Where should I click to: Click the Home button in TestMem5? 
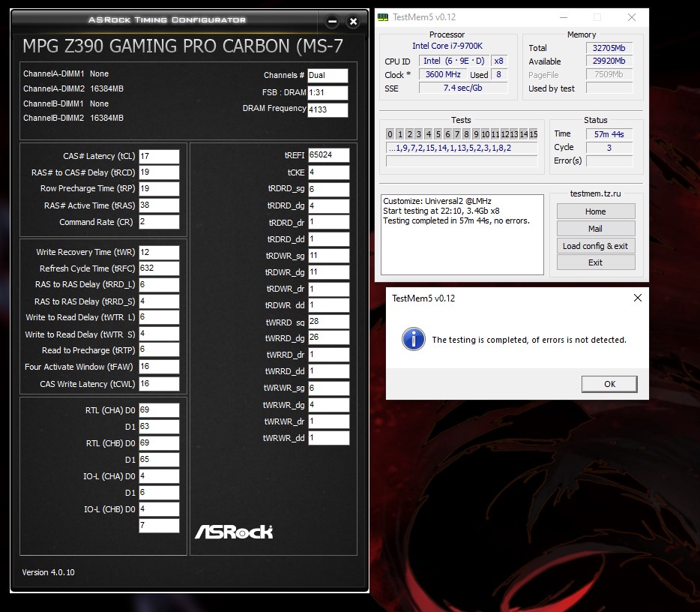point(596,211)
